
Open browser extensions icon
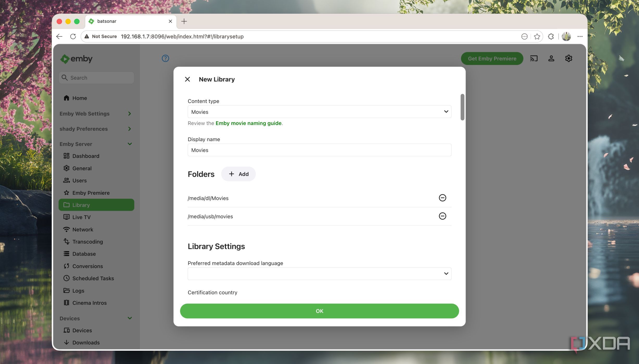point(551,36)
